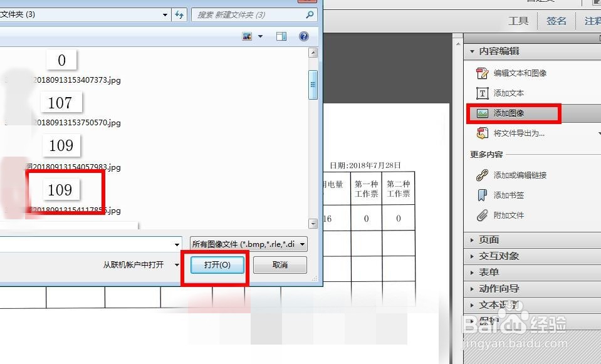The width and height of the screenshot is (601, 364).
Task: Toggle the preview pane icon in dialog
Action: point(281,36)
